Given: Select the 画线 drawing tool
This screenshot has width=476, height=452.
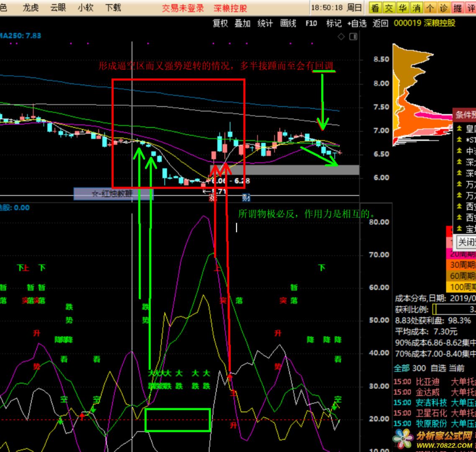Looking at the screenshot, I should tap(288, 23).
